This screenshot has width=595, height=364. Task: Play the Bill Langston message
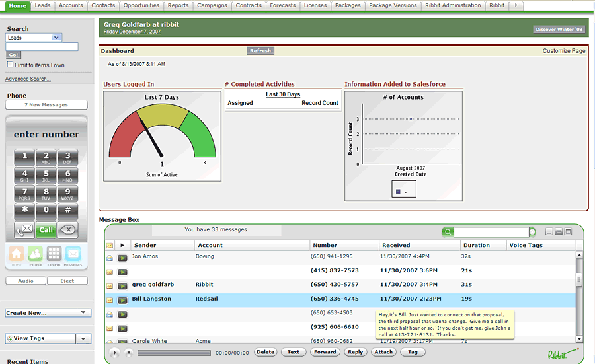pyautogui.click(x=122, y=301)
